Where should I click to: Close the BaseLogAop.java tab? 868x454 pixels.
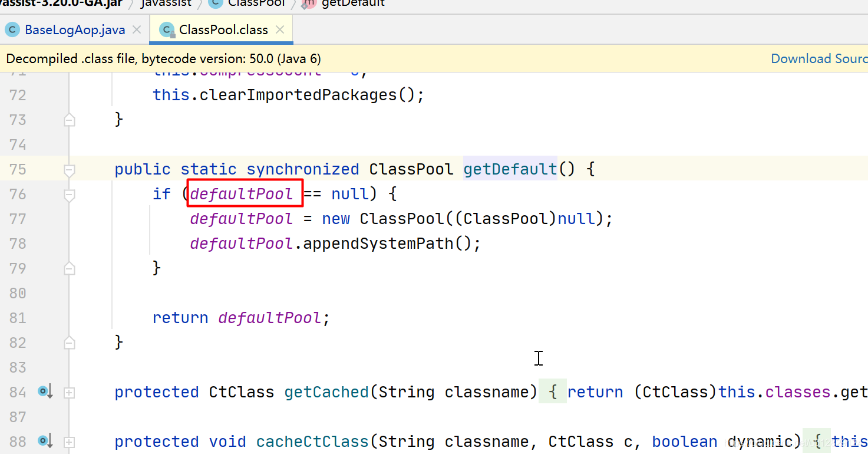137,29
